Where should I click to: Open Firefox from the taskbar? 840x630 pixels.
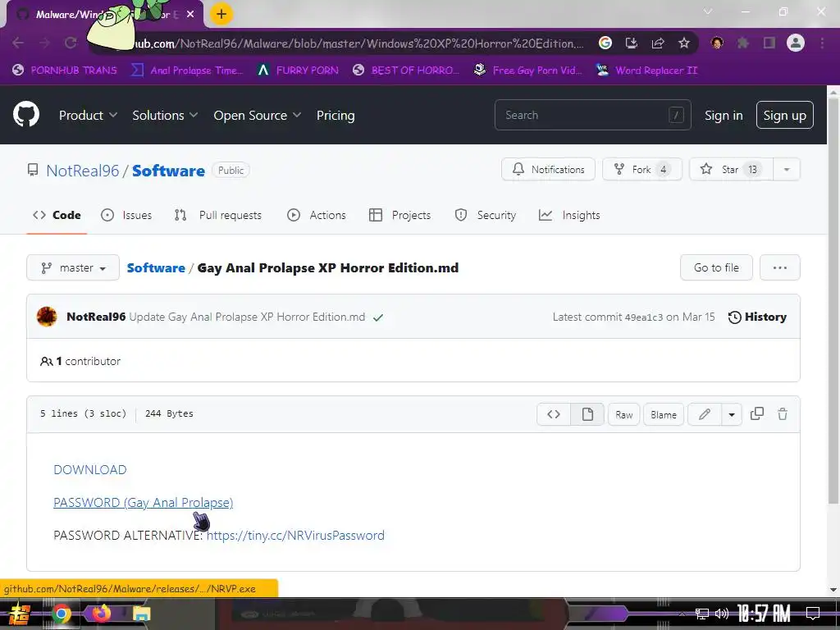coord(101,614)
